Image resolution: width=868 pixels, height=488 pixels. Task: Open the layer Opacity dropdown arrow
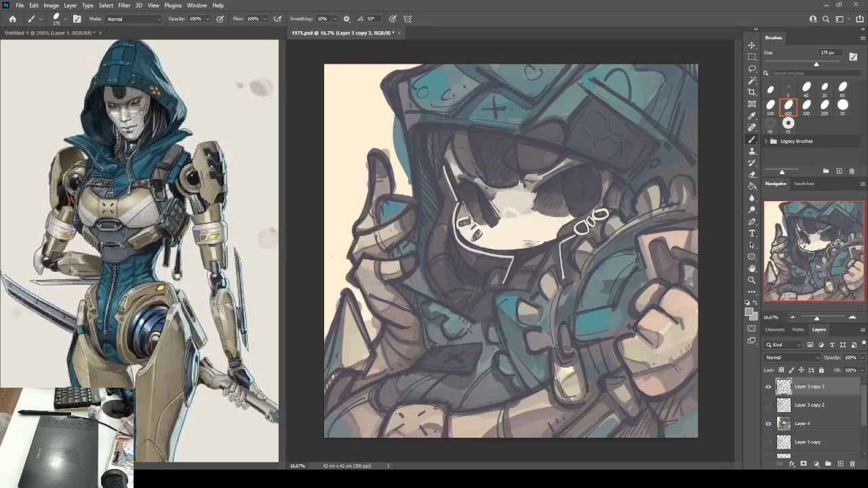click(861, 358)
